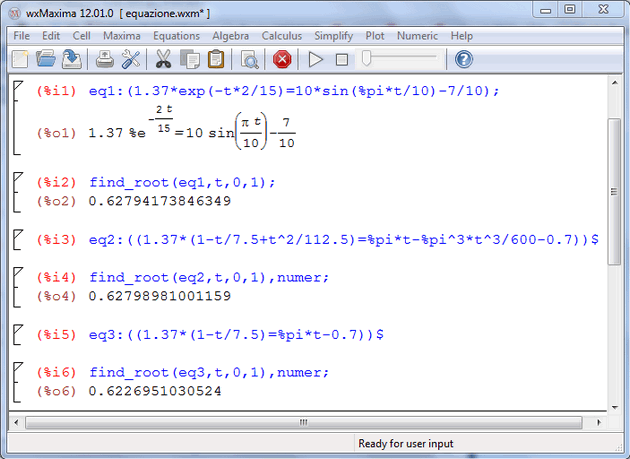Image resolution: width=630 pixels, height=459 pixels.
Task: Open the Maxima menu
Action: point(122,36)
